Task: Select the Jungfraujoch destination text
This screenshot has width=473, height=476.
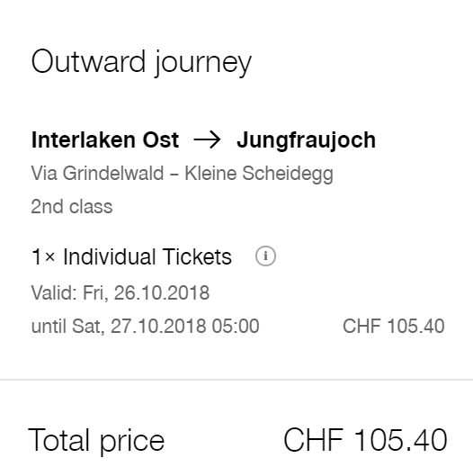Action: (306, 141)
